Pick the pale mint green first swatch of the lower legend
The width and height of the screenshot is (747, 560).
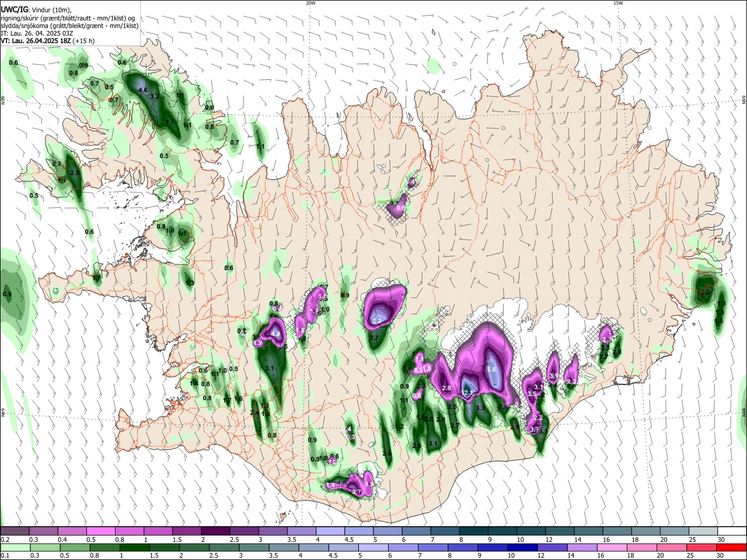click(15, 547)
